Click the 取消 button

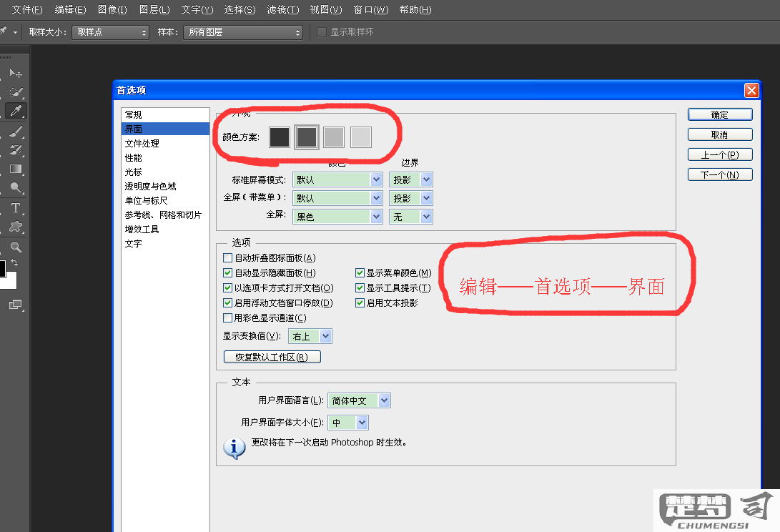[x=720, y=134]
